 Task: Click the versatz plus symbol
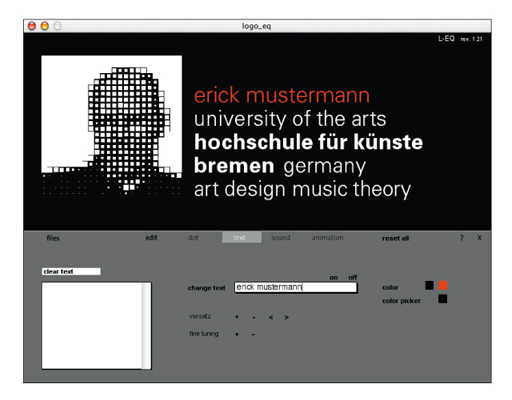[x=237, y=317]
